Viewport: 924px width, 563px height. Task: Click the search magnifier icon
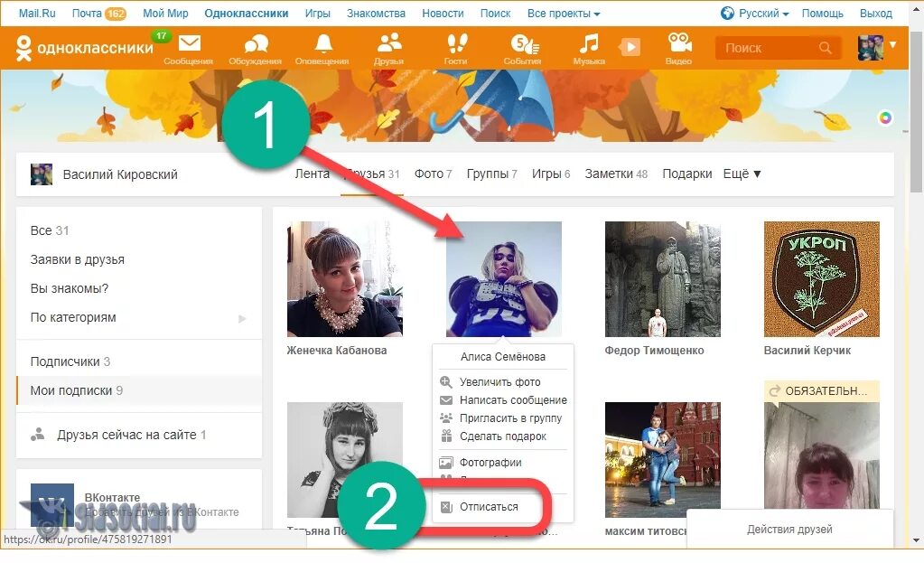point(825,48)
